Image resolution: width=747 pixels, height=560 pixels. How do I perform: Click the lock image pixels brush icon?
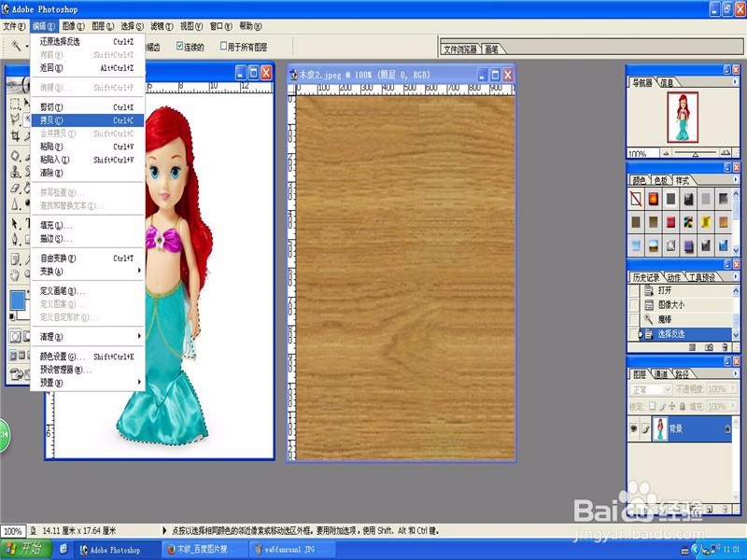[662, 406]
